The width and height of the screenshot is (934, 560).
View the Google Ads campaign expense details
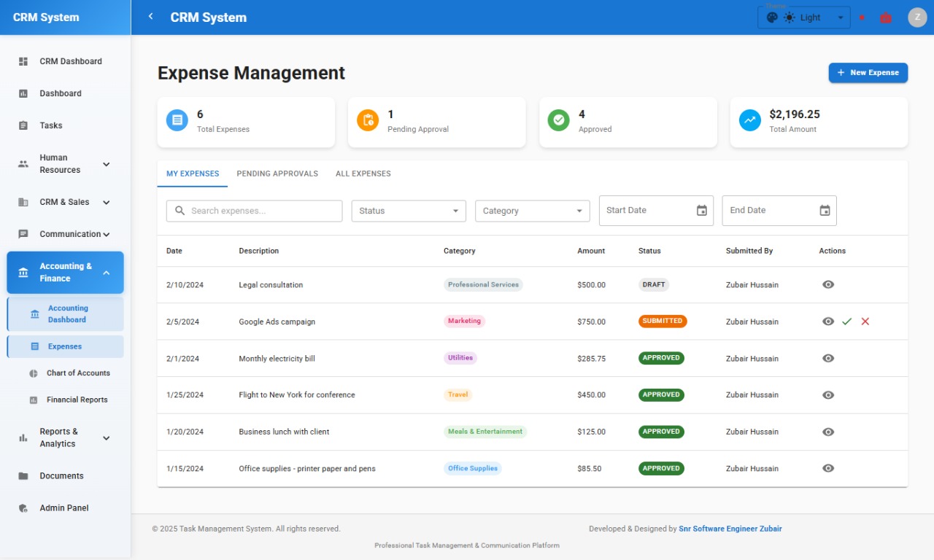pos(828,321)
